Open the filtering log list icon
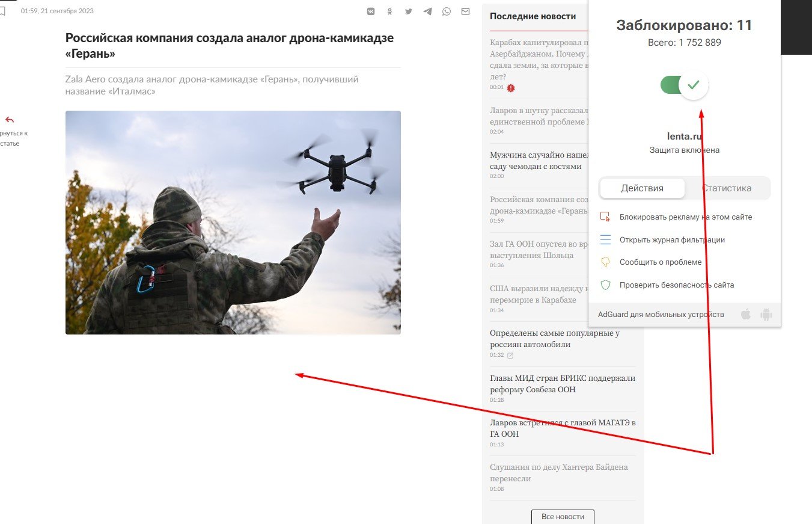Screen dimensions: 812x524 pos(605,239)
